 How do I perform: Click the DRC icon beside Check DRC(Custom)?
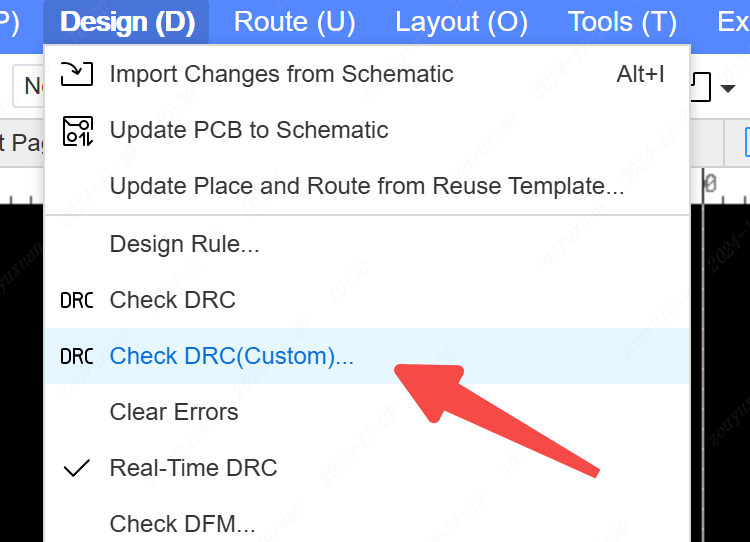(x=77, y=356)
